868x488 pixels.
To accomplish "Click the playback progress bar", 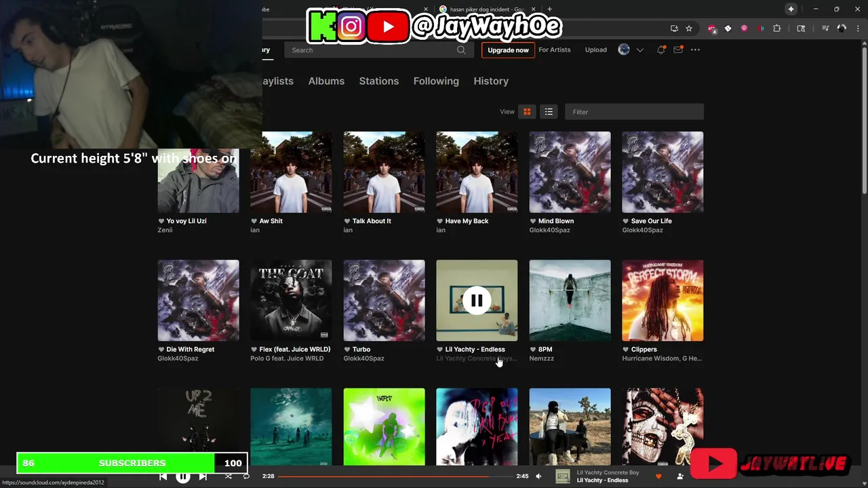I will 395,476.
